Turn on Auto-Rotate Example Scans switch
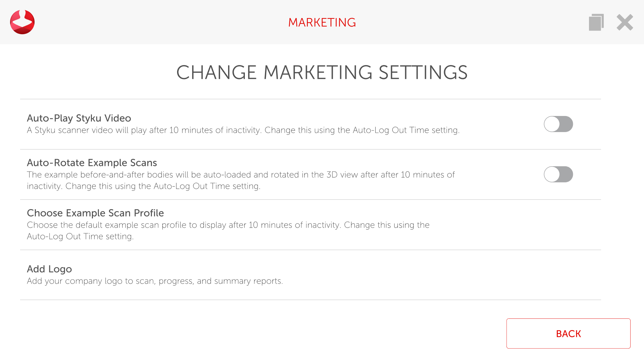Screen dimensions: 644x362 tap(558, 174)
